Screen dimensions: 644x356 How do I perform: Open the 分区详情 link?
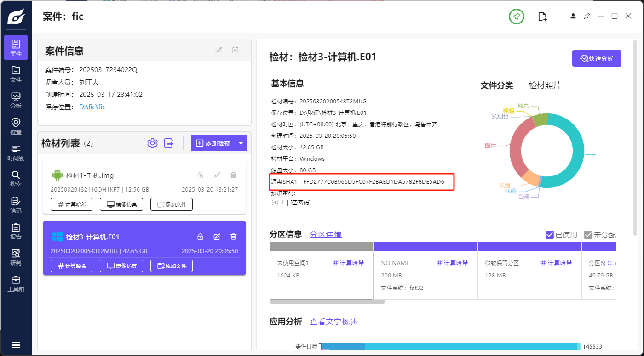[326, 234]
